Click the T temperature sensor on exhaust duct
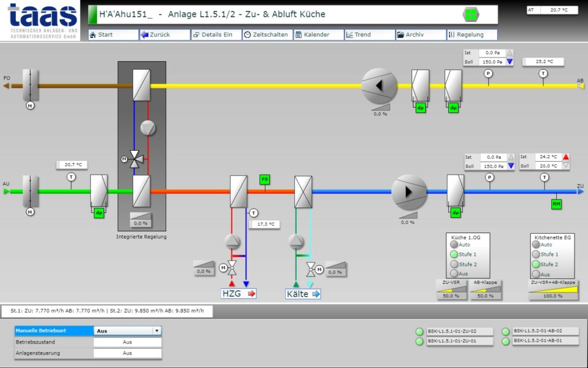This screenshot has width=588, height=368. [543, 74]
